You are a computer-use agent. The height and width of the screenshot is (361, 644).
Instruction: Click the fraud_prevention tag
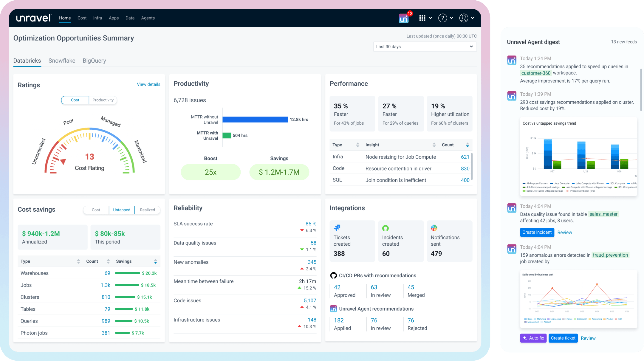[610, 255]
